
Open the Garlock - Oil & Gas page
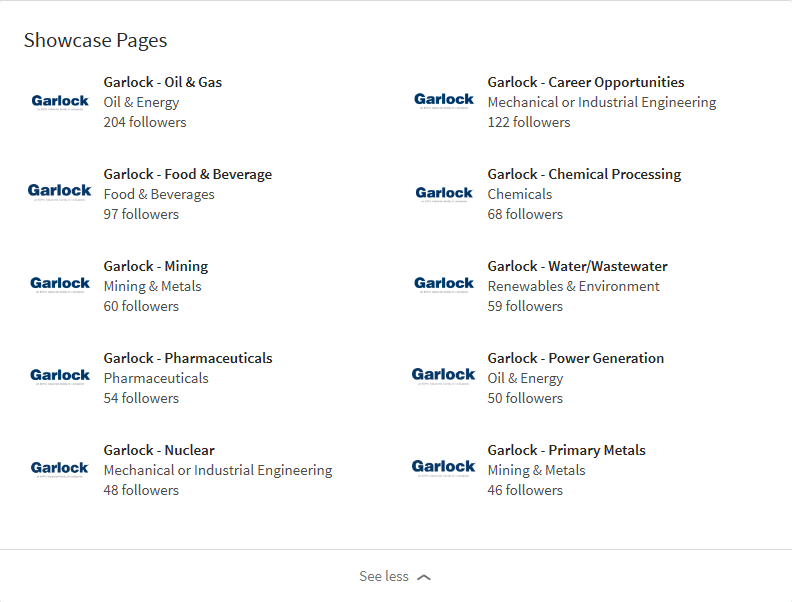click(163, 82)
